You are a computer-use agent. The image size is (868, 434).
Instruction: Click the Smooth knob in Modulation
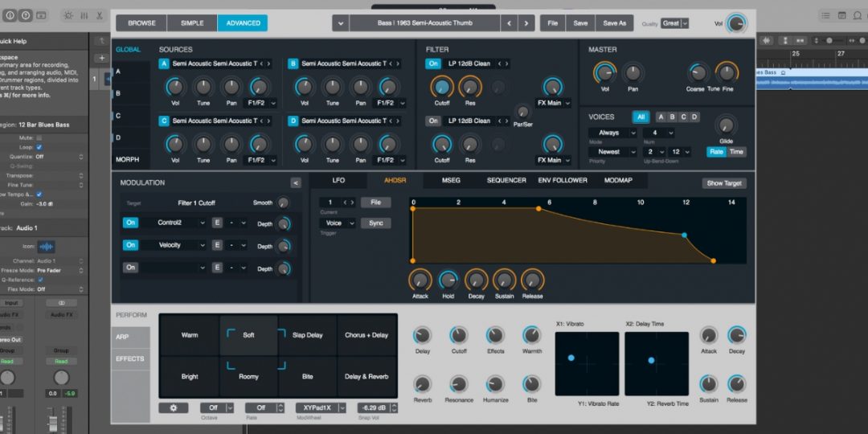[x=283, y=203]
